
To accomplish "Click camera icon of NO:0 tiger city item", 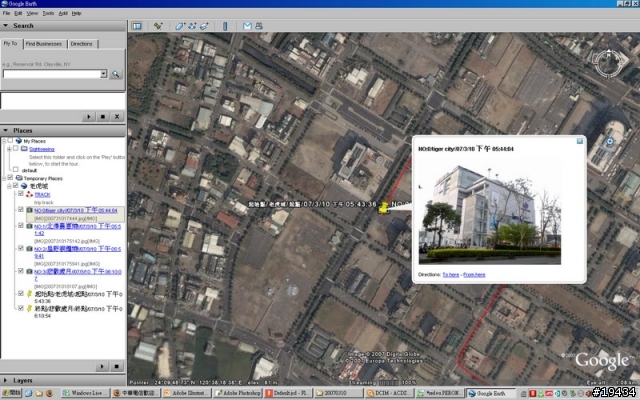I will pos(29,210).
